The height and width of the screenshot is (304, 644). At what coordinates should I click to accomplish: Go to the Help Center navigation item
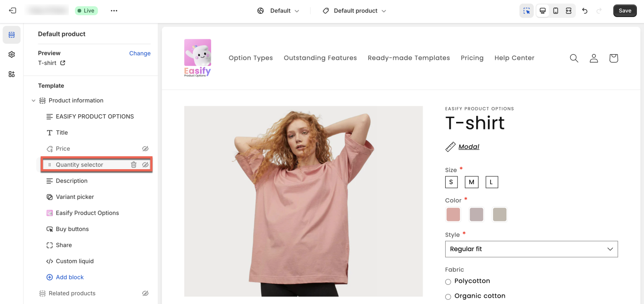point(514,58)
